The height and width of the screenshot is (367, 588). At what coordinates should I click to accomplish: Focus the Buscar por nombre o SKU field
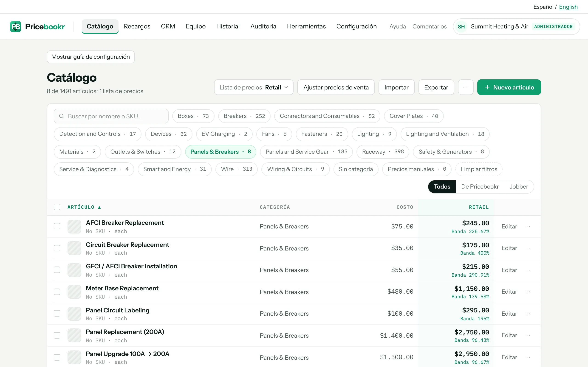point(111,116)
